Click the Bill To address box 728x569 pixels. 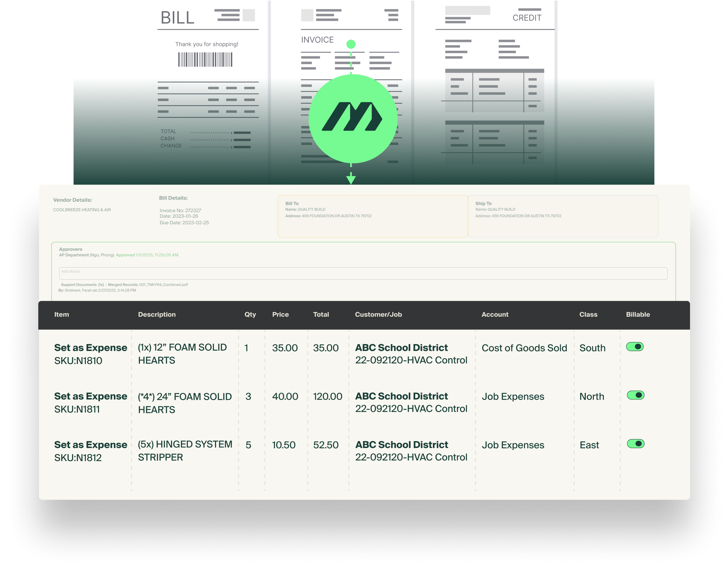(373, 216)
